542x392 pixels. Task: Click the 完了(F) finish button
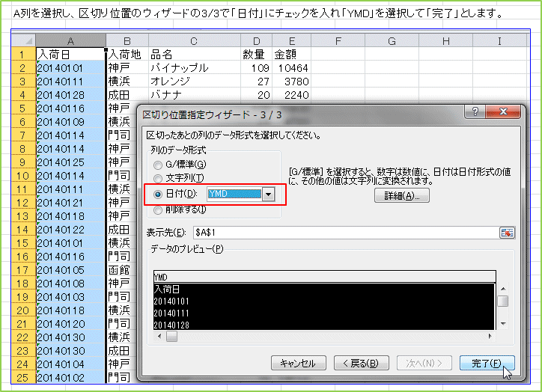click(487, 363)
